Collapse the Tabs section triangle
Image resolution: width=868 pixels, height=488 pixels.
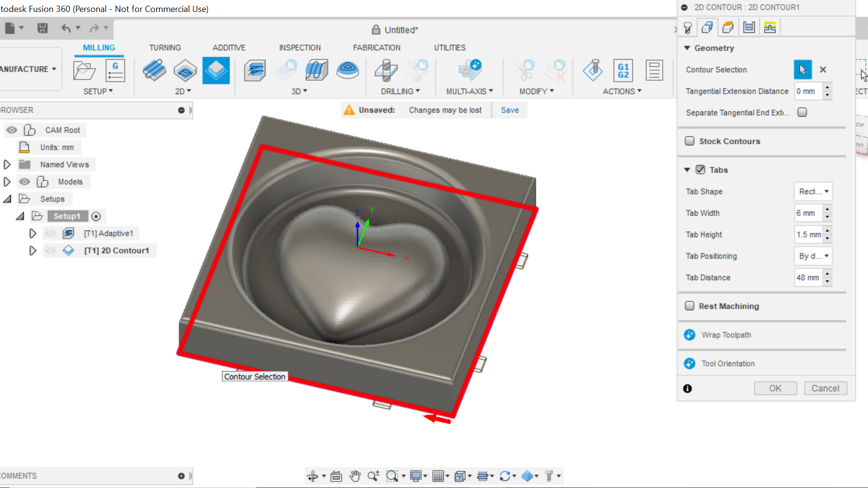pyautogui.click(x=687, y=170)
